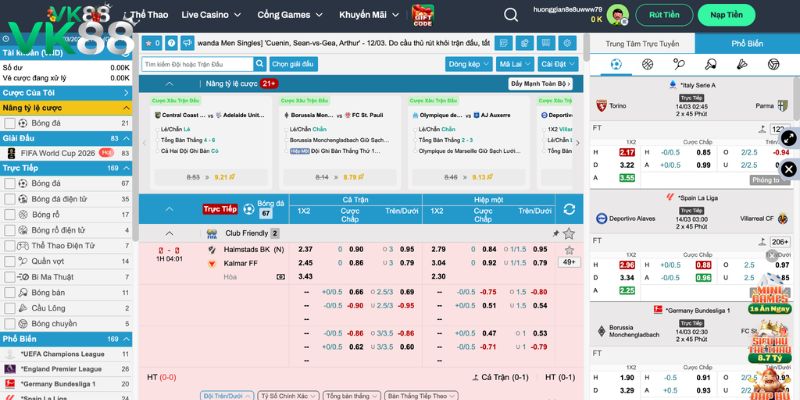Check the Bóng đá điện tử checkbox

click(x=10, y=199)
